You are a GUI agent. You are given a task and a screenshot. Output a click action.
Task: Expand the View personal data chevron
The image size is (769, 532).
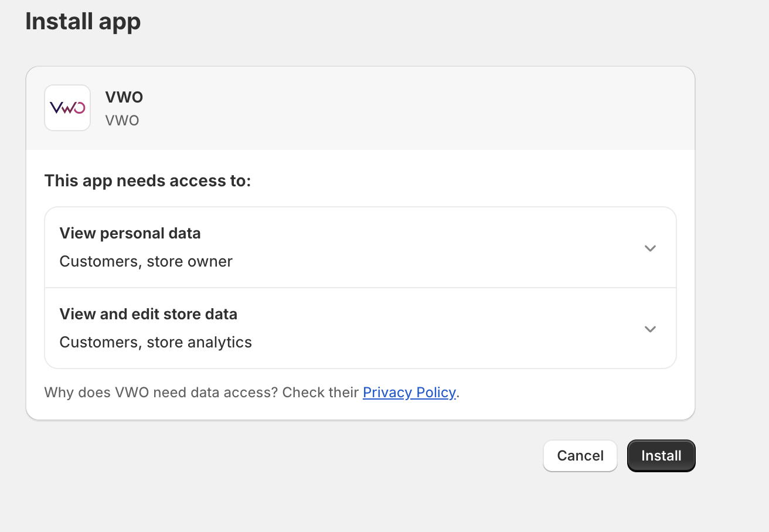[x=649, y=248]
